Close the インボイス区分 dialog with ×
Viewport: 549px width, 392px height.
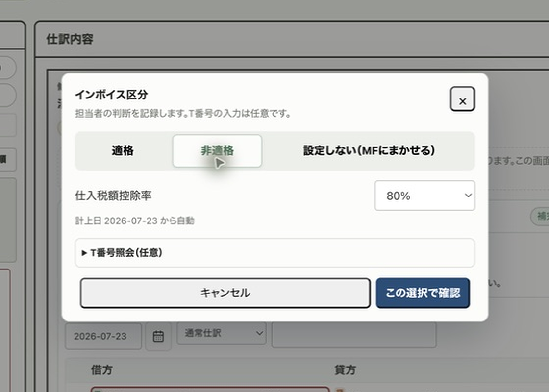pyautogui.click(x=462, y=99)
